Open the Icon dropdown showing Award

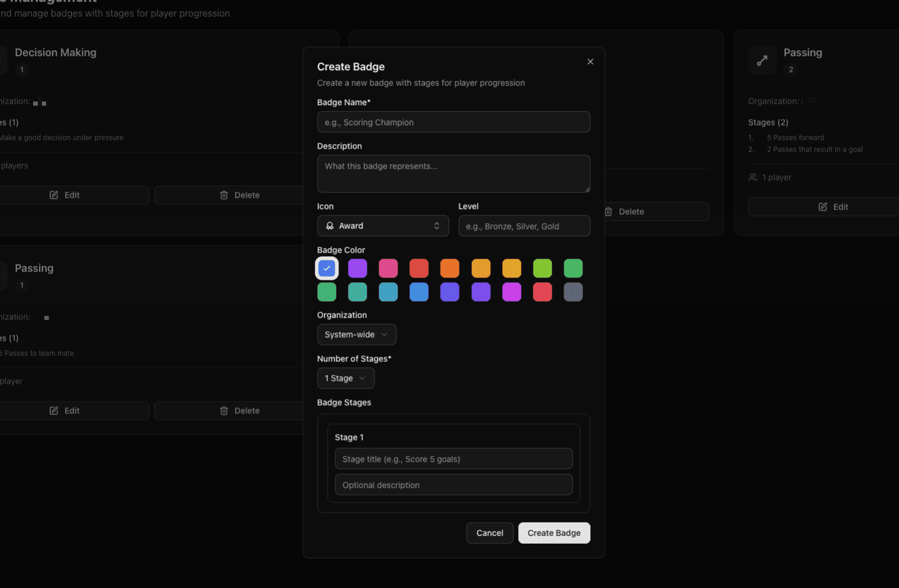(383, 226)
